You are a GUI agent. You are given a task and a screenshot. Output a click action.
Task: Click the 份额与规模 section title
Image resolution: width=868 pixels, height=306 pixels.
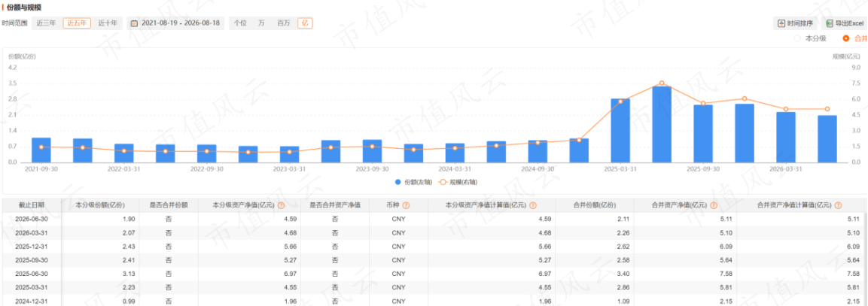pos(24,8)
